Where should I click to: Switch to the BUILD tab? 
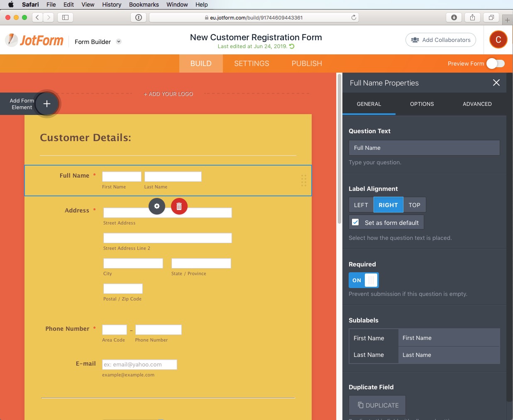[x=201, y=63]
